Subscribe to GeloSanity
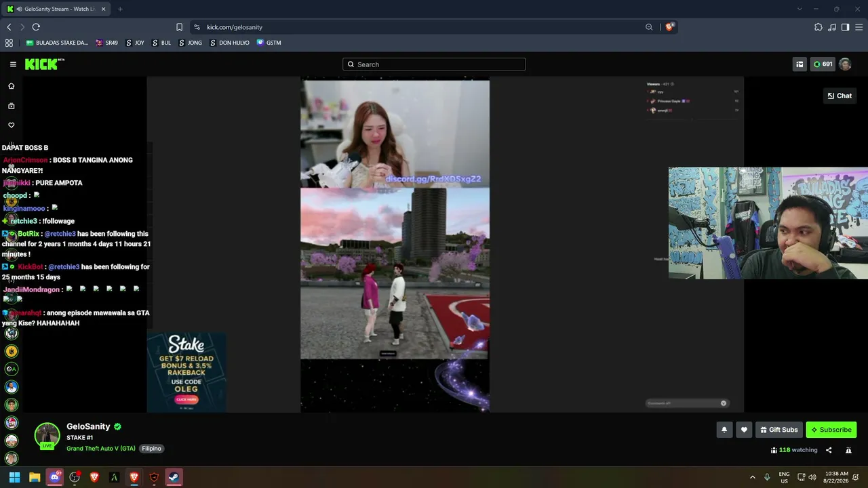Viewport: 868px width, 488px height. point(831,430)
